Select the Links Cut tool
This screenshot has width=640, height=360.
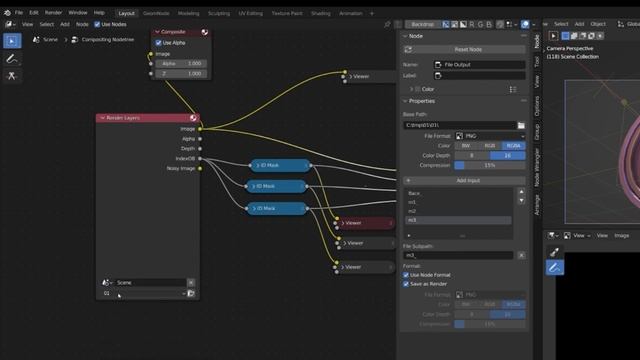click(x=12, y=76)
